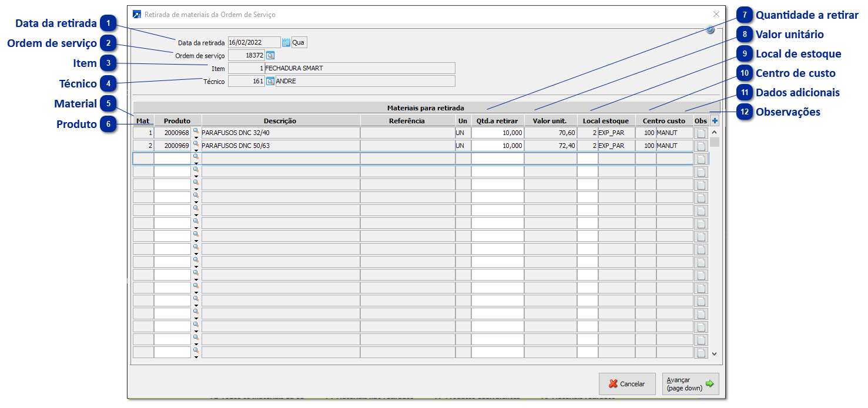Click the blue plus icon beside Obs header
Image resolution: width=868 pixels, height=408 pixels.
click(x=715, y=120)
